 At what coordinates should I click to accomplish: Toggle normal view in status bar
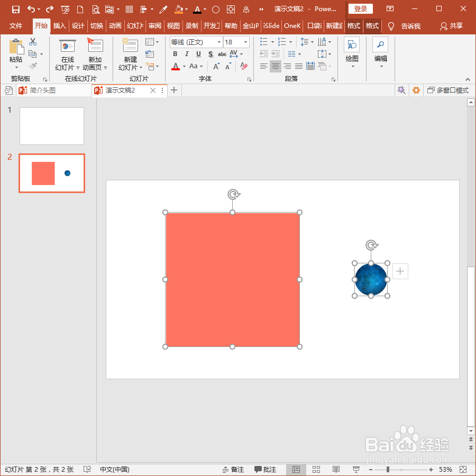(296, 469)
